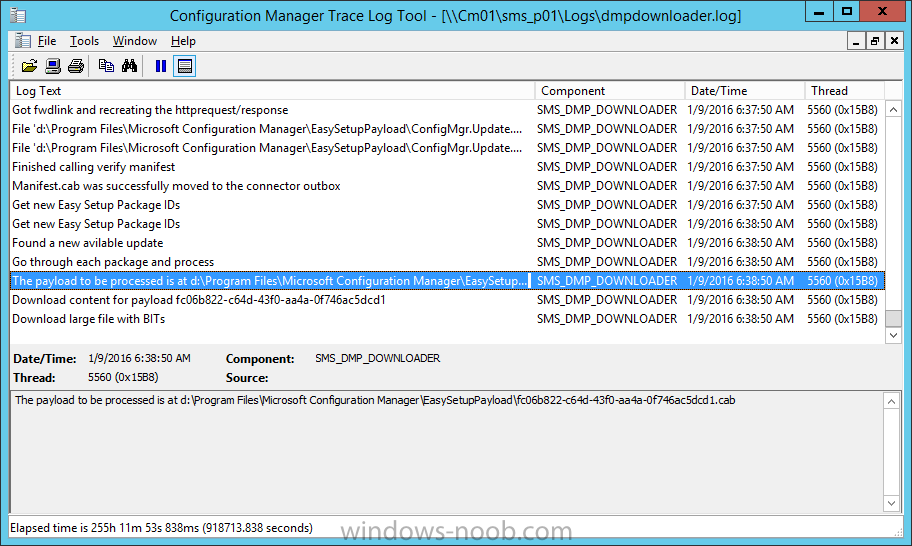Click the Thread column header

tap(845, 91)
